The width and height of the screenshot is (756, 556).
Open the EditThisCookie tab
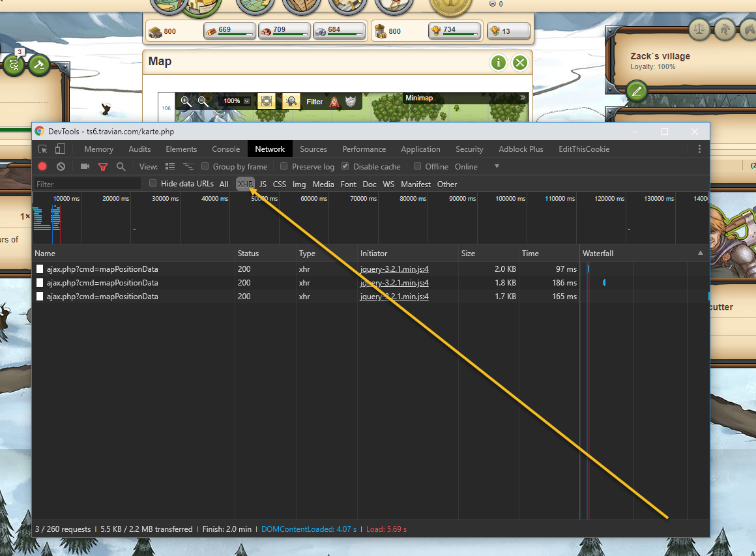584,149
